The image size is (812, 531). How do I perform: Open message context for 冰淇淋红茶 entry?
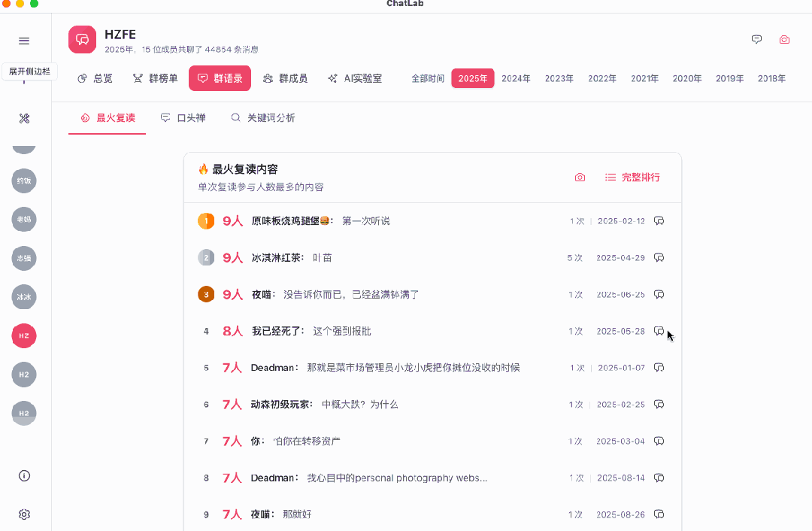click(659, 257)
